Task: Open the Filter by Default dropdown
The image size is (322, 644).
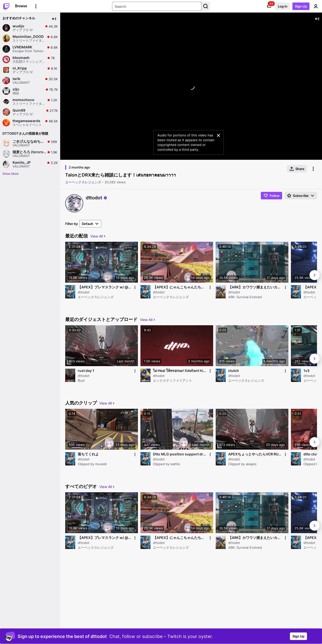Action: [x=90, y=224]
